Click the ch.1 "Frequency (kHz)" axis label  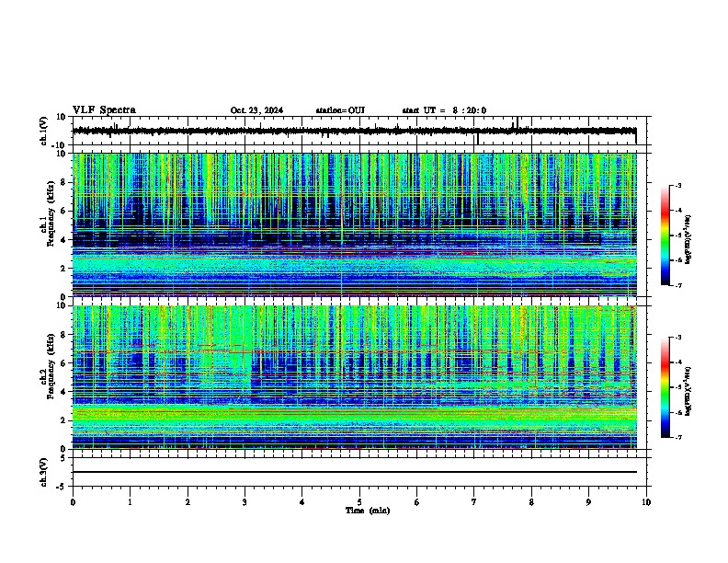(x=51, y=213)
